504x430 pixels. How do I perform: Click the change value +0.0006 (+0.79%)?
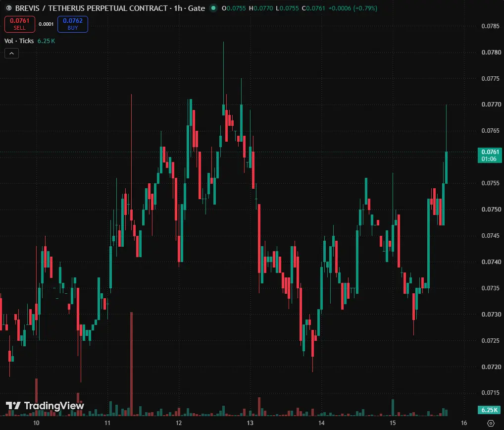coord(353,8)
